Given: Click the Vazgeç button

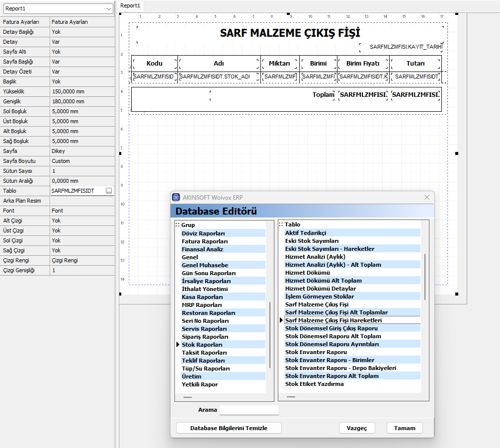Looking at the screenshot, I should [x=357, y=428].
